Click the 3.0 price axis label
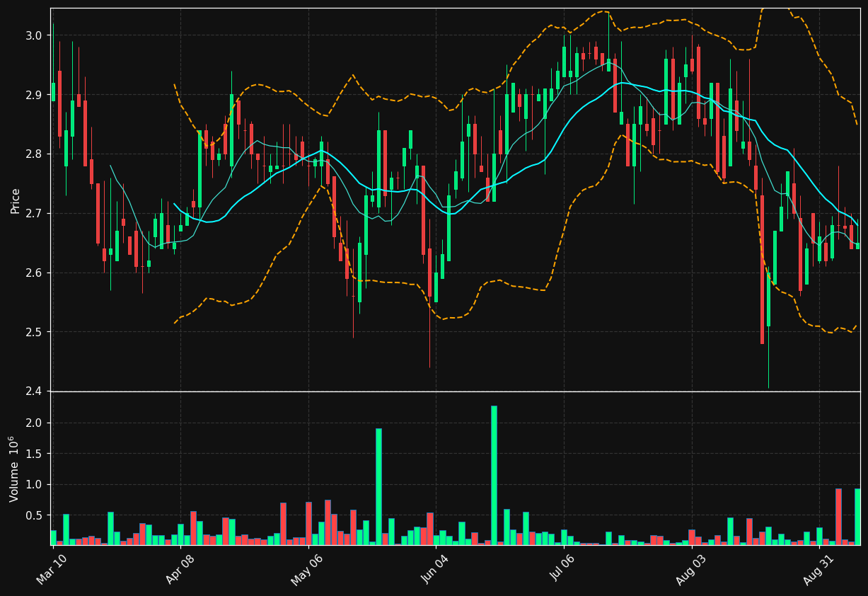The width and height of the screenshot is (868, 596). pos(35,35)
